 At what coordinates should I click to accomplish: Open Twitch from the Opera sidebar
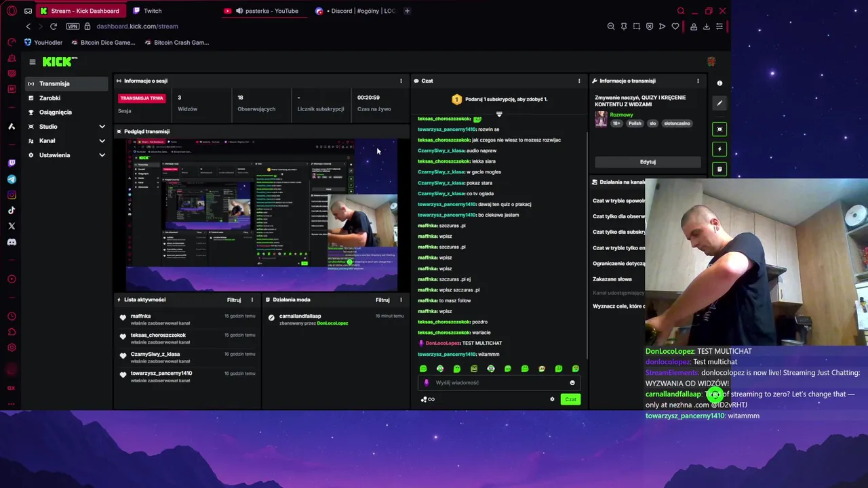pos(12,163)
